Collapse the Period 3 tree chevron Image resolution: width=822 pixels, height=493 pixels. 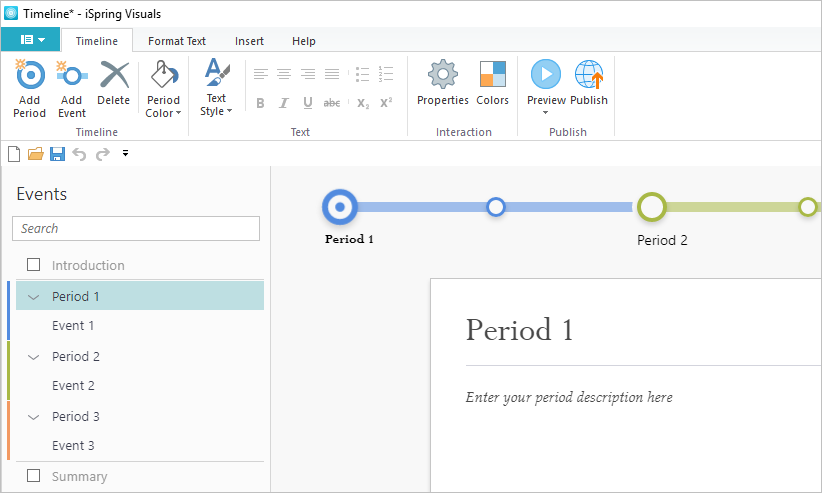(34, 417)
